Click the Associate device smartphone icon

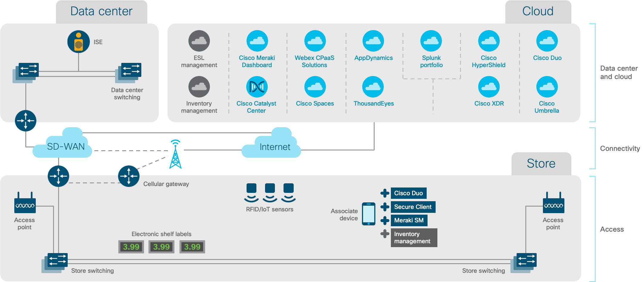tap(369, 214)
